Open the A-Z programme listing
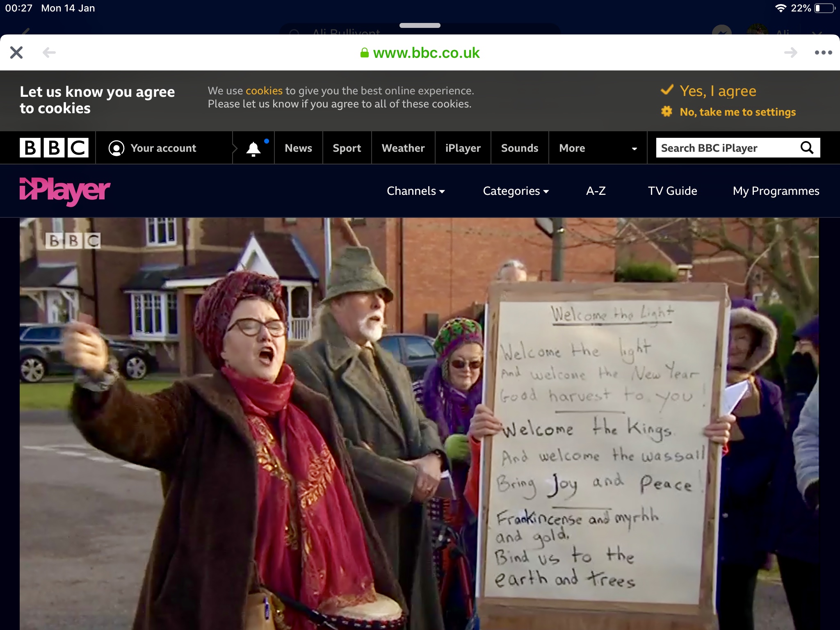 [x=596, y=191]
